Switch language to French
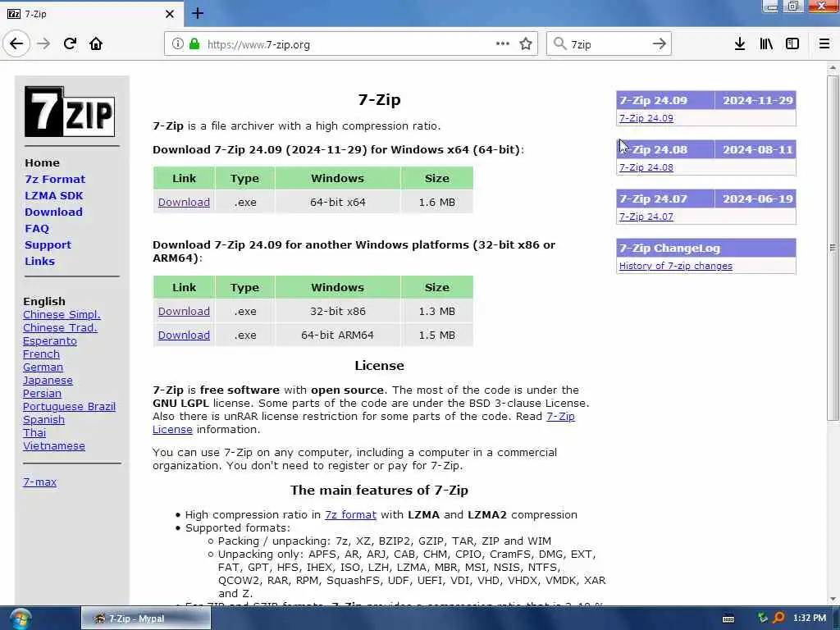 click(x=41, y=354)
